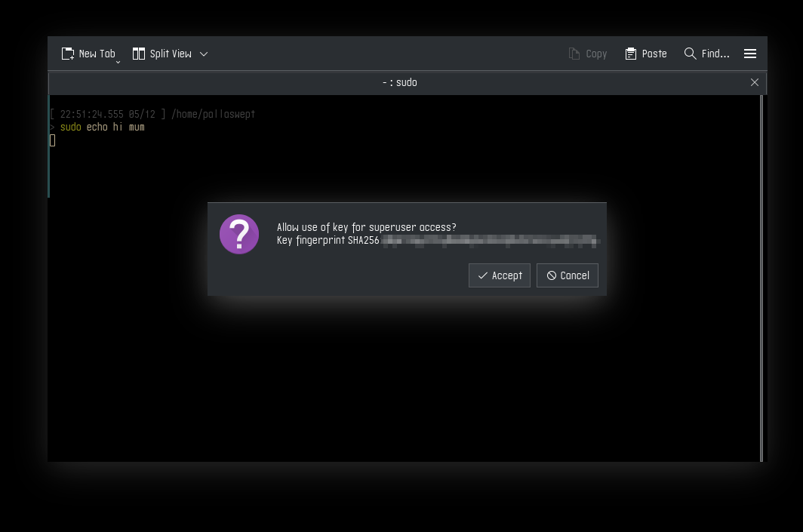Click the terminal's vertical scrollbar

[x=761, y=278]
